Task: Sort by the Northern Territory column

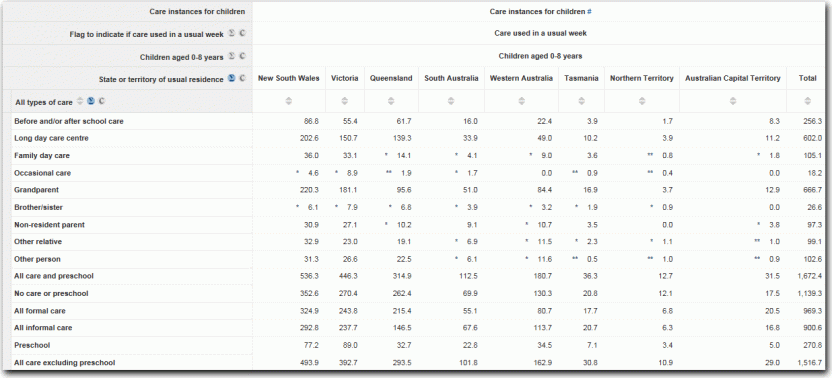Action: pyautogui.click(x=642, y=101)
